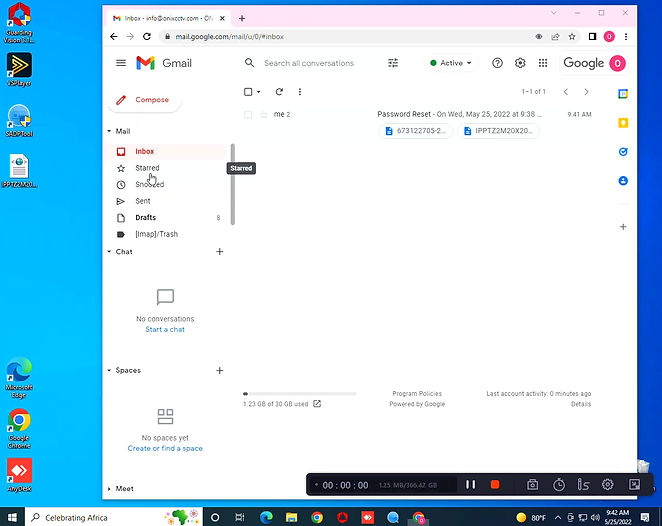Take a screenshot with recorder camera icon
Viewport: 662px width, 526px height.
[x=532, y=485]
